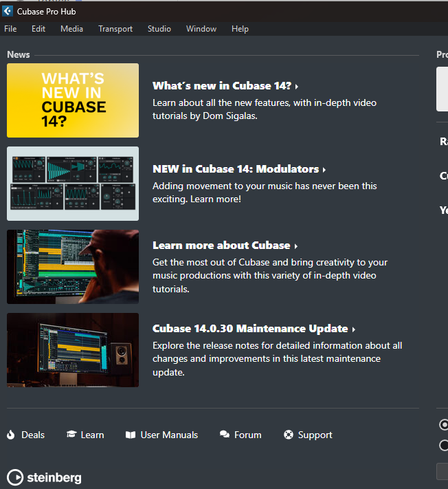Click the 'Explore the release notes' description
The height and width of the screenshot is (489, 448).
(x=278, y=359)
